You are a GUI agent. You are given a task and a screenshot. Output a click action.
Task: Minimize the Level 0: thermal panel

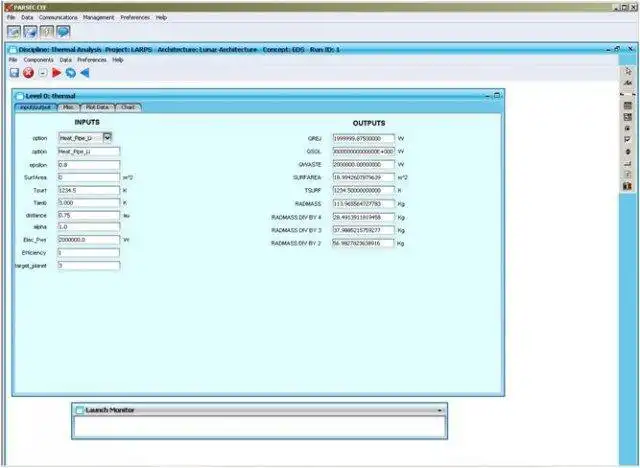[x=487, y=96]
